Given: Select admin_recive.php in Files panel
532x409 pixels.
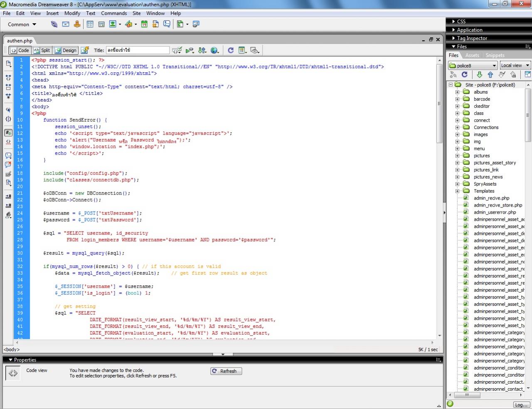Looking at the screenshot, I should point(491,198).
